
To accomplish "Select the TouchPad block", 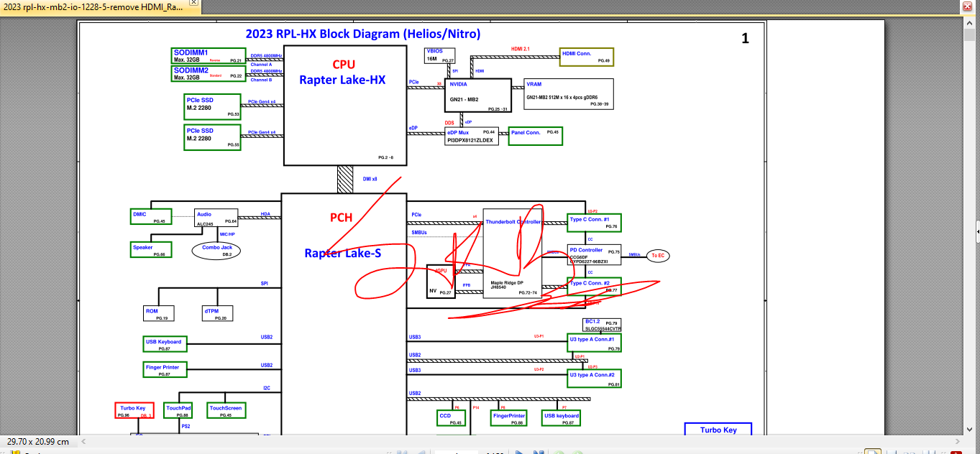I will tap(178, 411).
